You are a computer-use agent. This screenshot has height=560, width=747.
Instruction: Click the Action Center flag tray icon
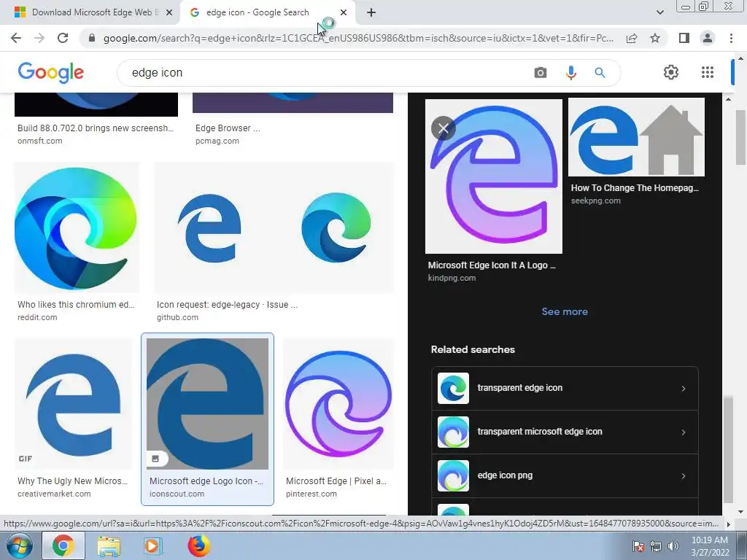tap(638, 546)
